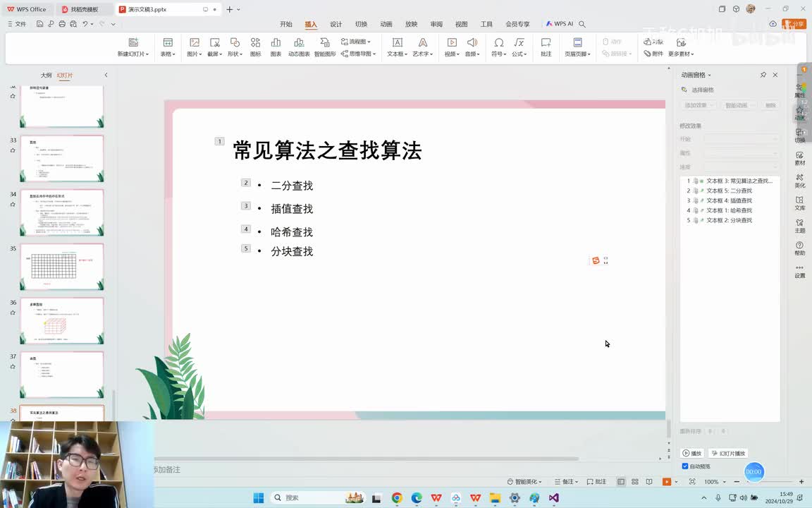The height and width of the screenshot is (508, 812).
Task: Click the zoom out minus button
Action: coord(737,482)
